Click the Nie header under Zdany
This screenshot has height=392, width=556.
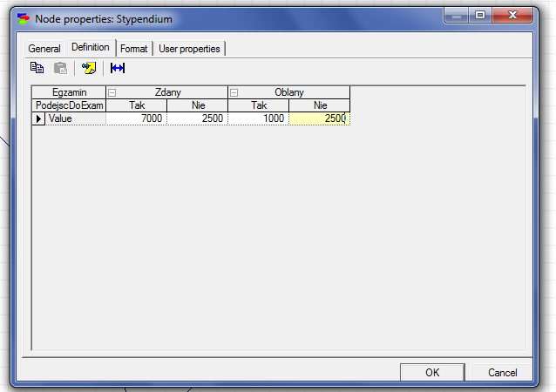(x=198, y=105)
